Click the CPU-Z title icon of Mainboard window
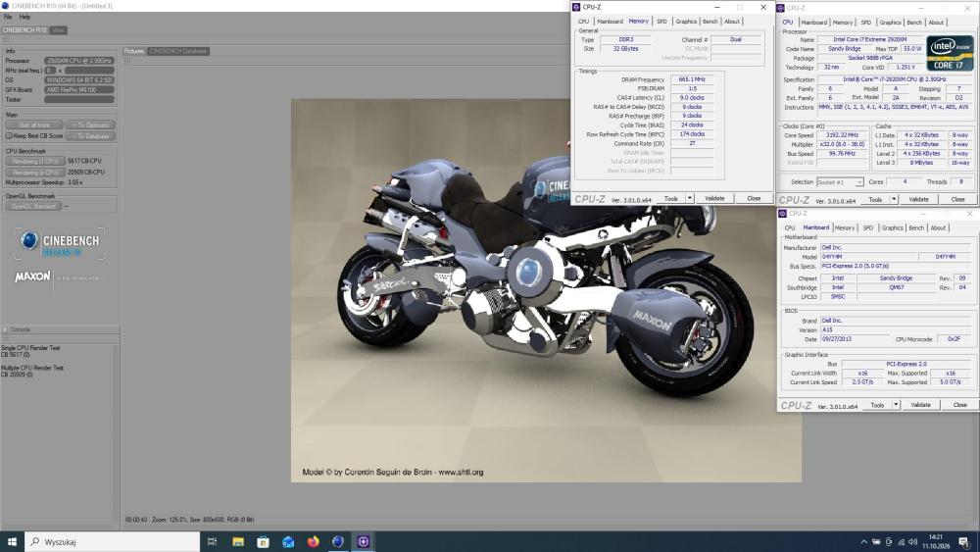 (x=782, y=213)
